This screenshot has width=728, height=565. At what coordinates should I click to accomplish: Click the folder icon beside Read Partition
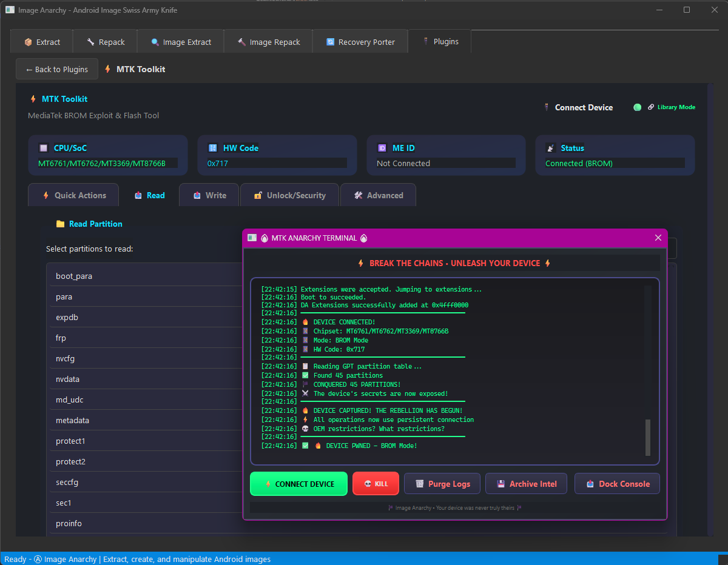point(60,224)
